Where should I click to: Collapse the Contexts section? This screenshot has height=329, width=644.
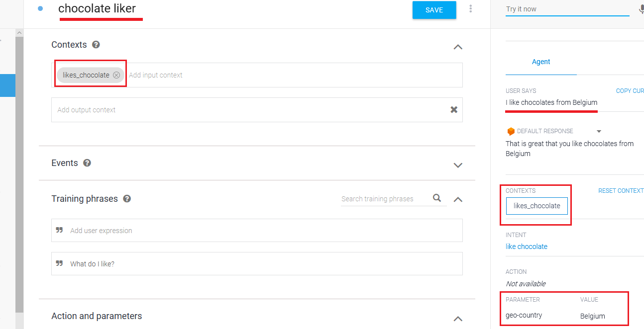(x=458, y=47)
